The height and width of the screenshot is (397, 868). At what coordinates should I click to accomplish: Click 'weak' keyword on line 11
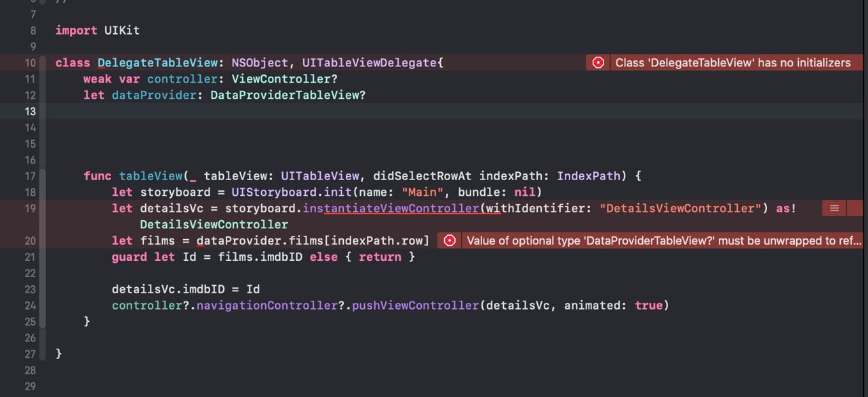coord(98,79)
